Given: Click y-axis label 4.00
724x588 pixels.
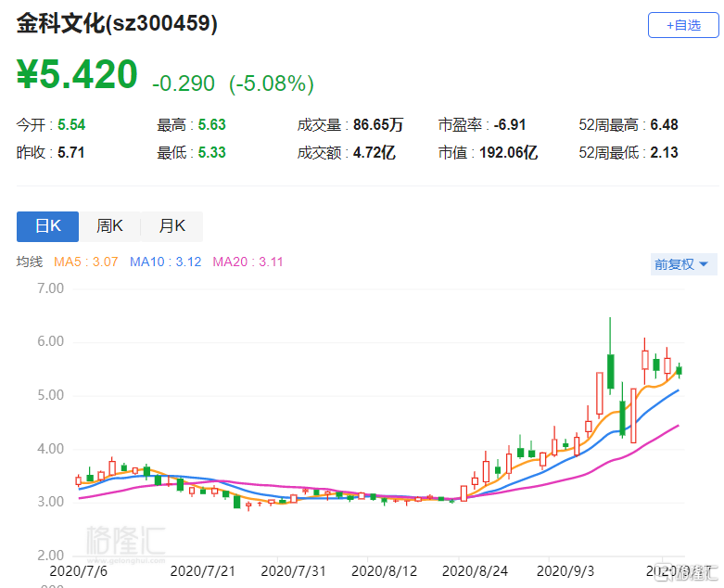Looking at the screenshot, I should [x=50, y=449].
